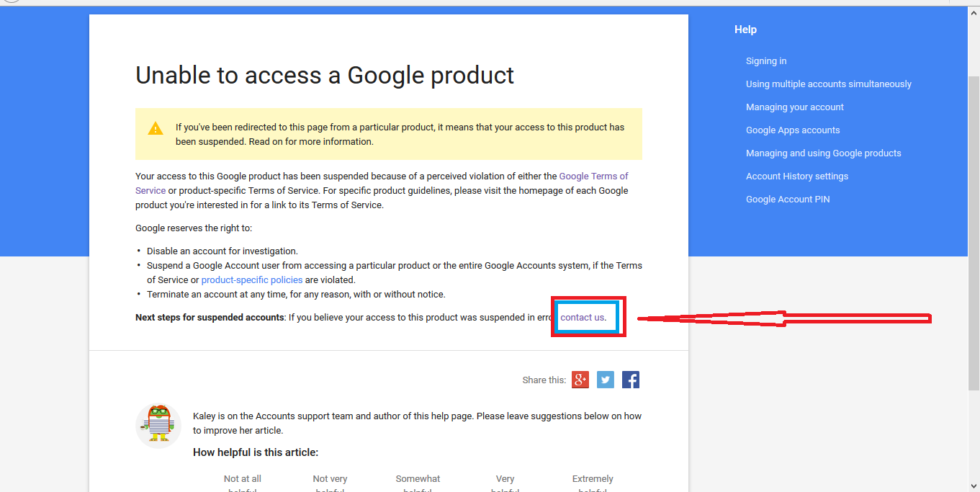980x492 pixels.
Task: Open the 'Google Terms of Service' link
Action: [593, 176]
